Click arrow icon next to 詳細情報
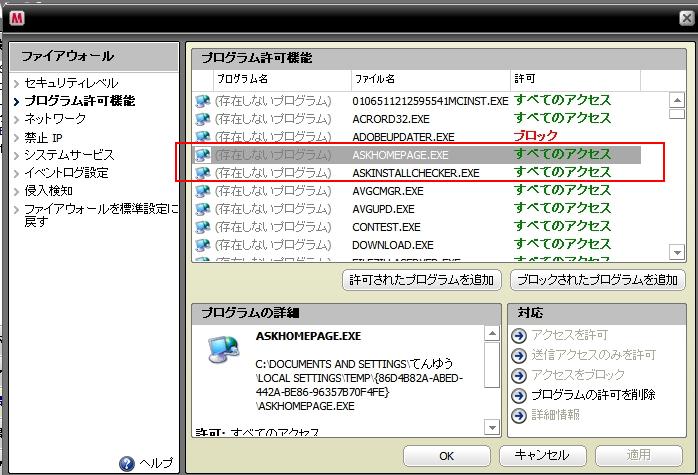The height and width of the screenshot is (475, 698). pyautogui.click(x=519, y=415)
